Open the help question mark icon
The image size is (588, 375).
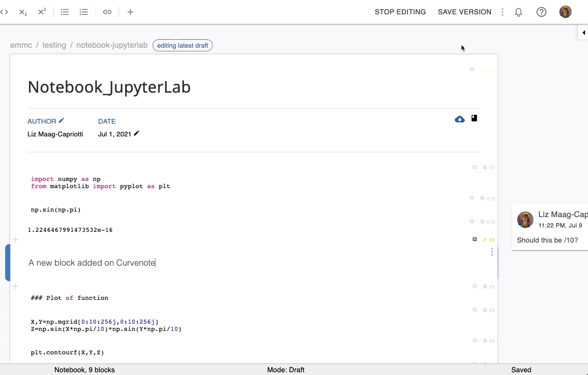541,12
